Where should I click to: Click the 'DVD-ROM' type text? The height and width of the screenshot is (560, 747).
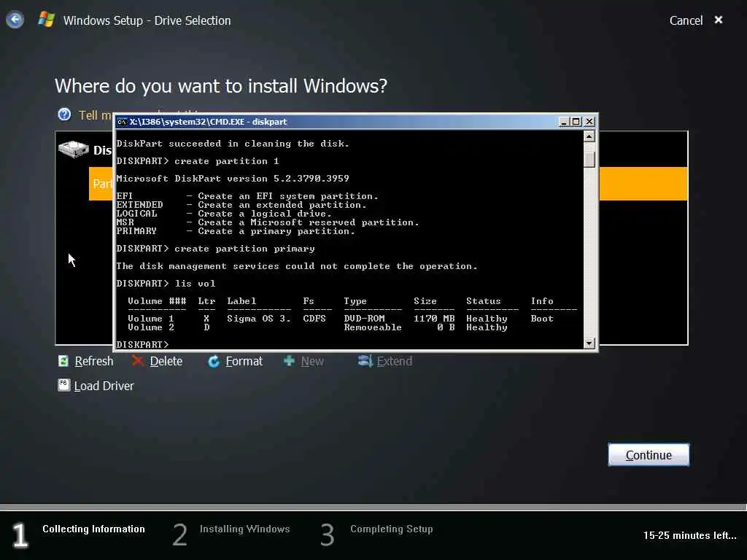pyautogui.click(x=365, y=319)
